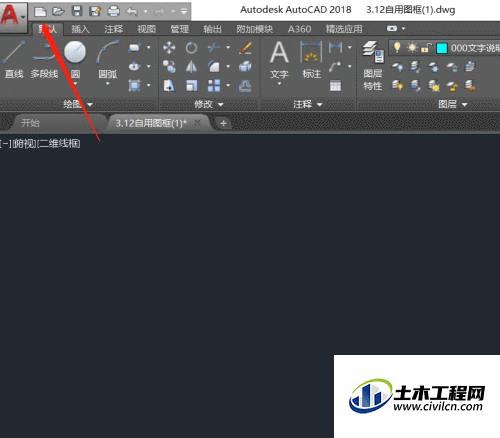
Task: Open Layer Properties (图层特性) manager
Action: coord(373,66)
